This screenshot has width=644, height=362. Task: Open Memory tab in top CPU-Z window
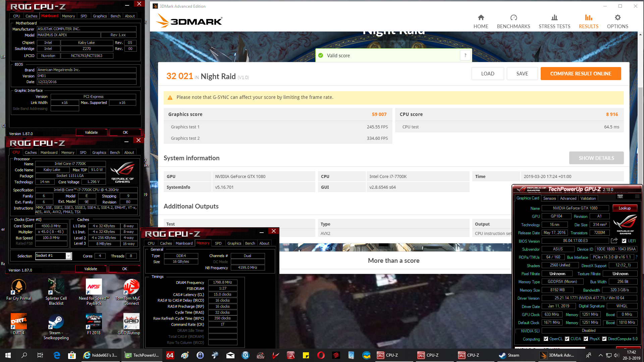[x=68, y=16]
